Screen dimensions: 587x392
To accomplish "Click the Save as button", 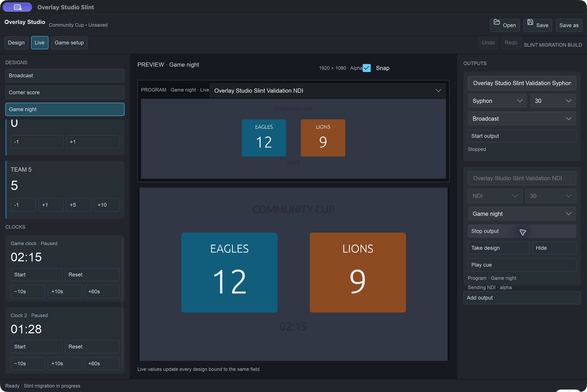I will coord(569,25).
